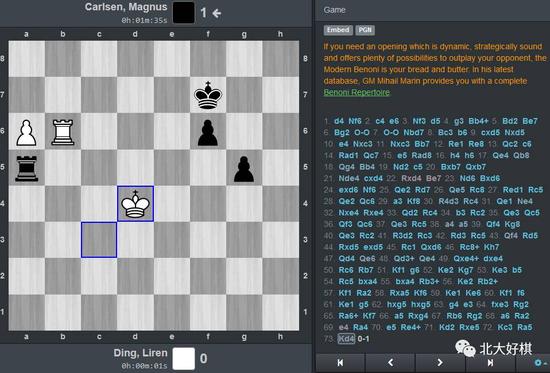Select the white king on d4
This screenshot has height=373, width=550.
[135, 204]
